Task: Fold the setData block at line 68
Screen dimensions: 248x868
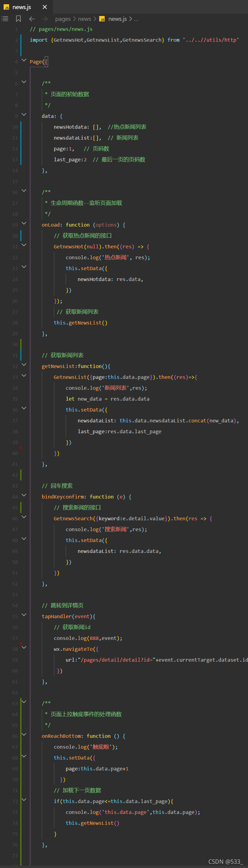Action: (x=24, y=756)
